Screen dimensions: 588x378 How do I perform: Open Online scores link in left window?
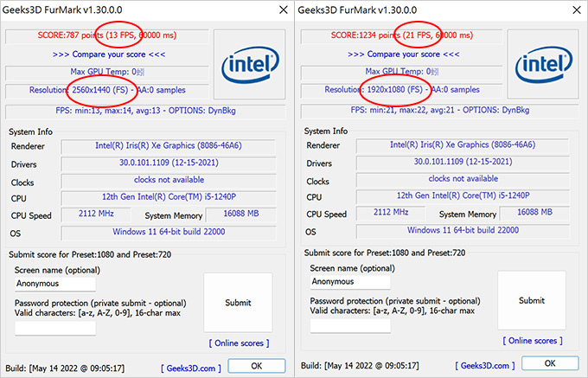[239, 343]
